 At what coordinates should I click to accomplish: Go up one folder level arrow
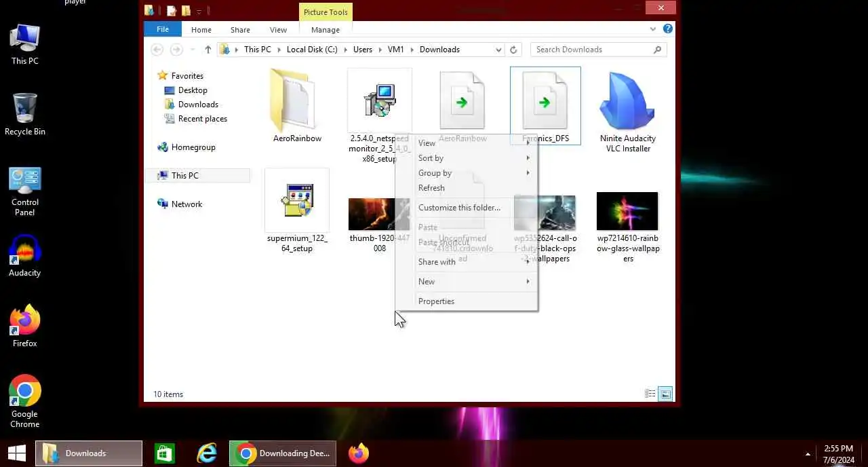tap(208, 50)
